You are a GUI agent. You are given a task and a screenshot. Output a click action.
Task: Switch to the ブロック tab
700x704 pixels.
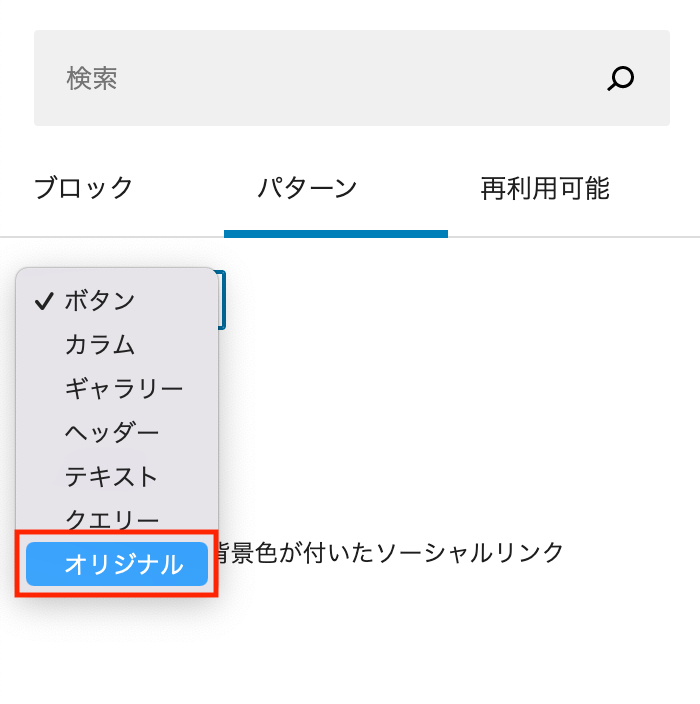[84, 188]
